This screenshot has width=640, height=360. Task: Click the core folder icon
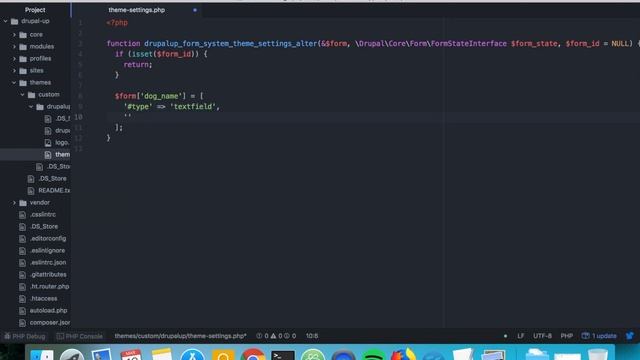click(x=23, y=35)
